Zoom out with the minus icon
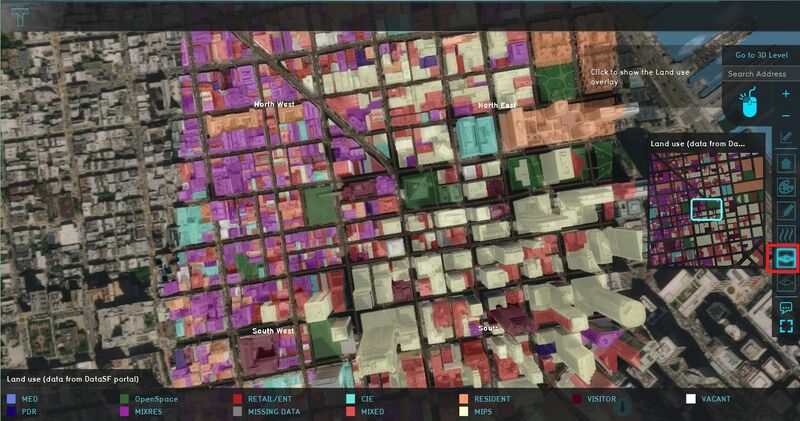Image resolution: width=800 pixels, height=421 pixels. 786,116
